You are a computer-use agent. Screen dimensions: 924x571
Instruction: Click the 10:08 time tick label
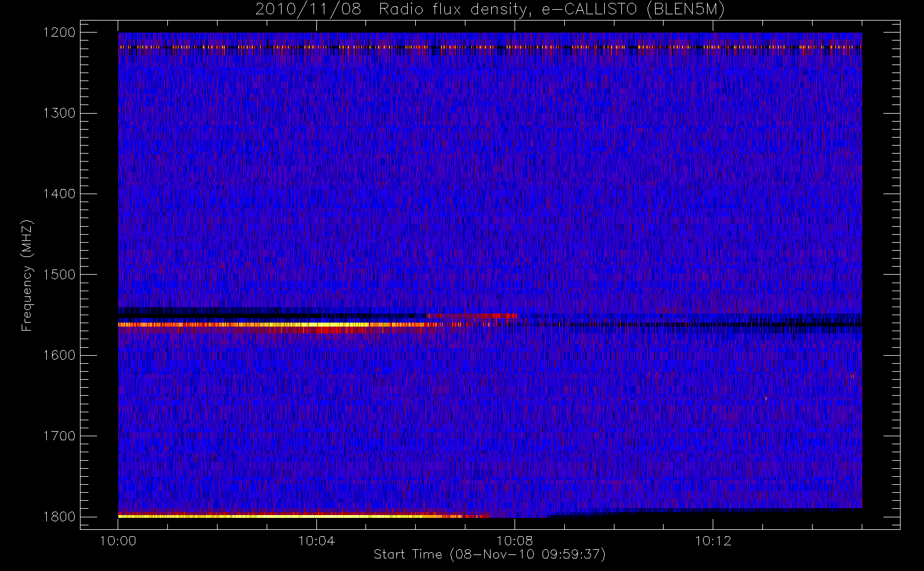tap(515, 541)
